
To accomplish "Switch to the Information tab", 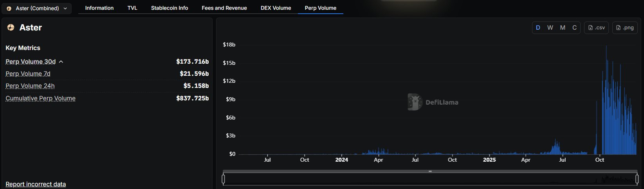I will click(x=99, y=8).
